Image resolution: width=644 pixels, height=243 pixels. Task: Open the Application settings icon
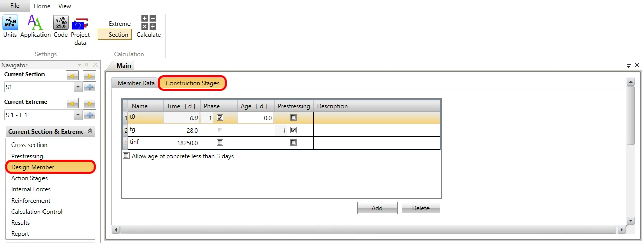(x=35, y=27)
